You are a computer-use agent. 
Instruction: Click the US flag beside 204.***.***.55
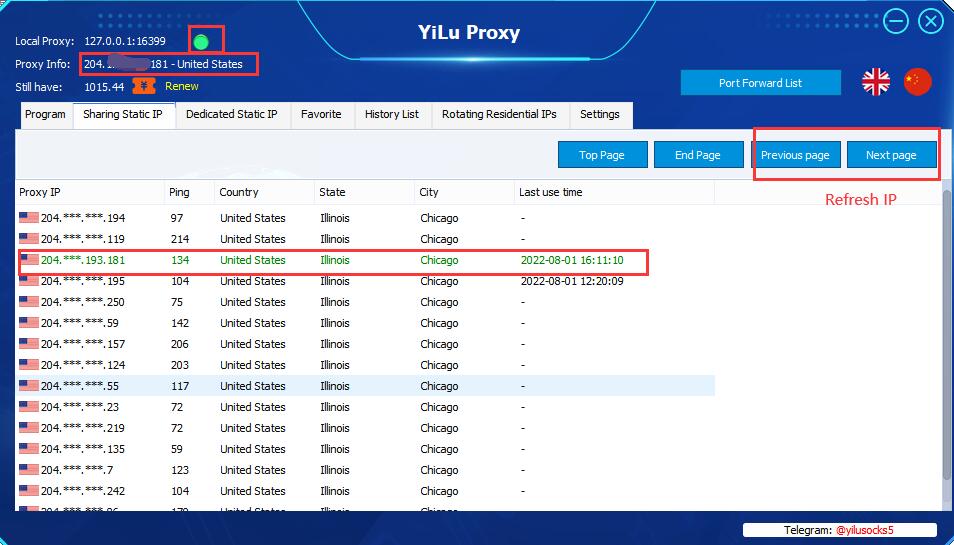click(x=29, y=386)
